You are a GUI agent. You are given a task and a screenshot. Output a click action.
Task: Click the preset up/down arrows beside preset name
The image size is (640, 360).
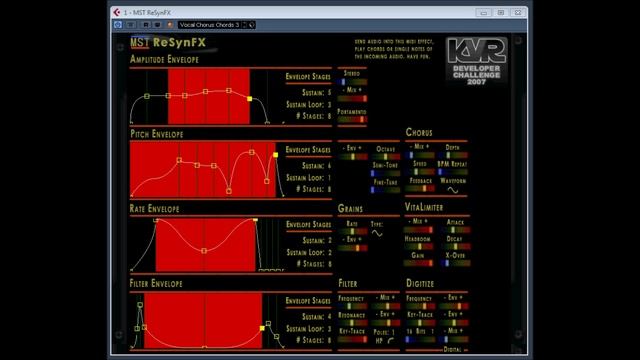click(244, 25)
